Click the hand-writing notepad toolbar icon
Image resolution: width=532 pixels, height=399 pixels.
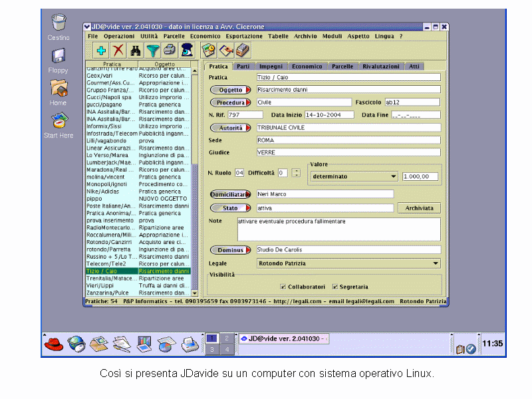pyautogui.click(x=226, y=51)
